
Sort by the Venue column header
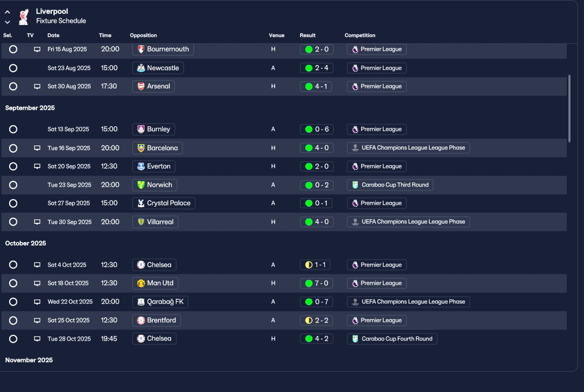pyautogui.click(x=276, y=35)
